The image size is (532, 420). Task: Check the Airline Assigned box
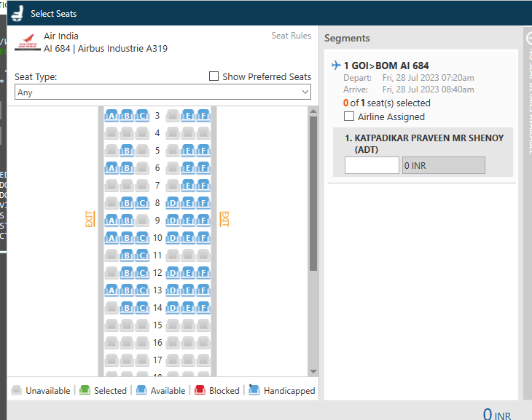click(349, 116)
